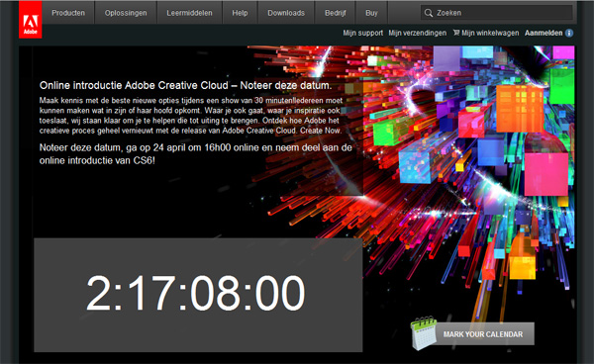594x364 pixels.
Task: Open the Mijn verzendingen link
Action: tap(417, 33)
